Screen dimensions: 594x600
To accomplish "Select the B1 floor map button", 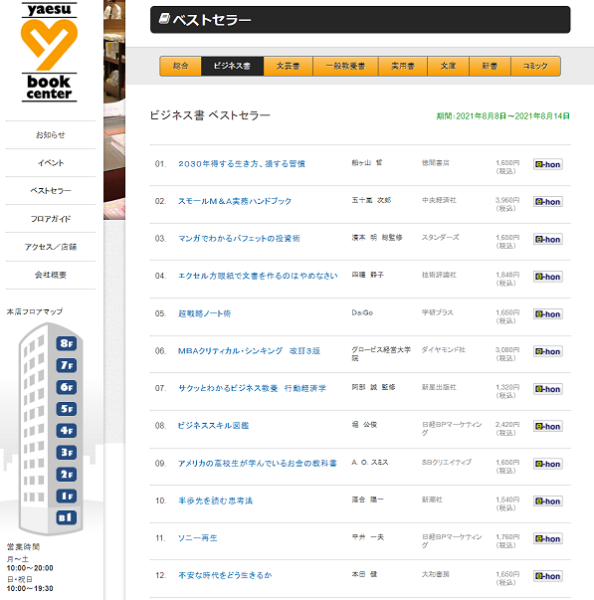I will 66,518.
